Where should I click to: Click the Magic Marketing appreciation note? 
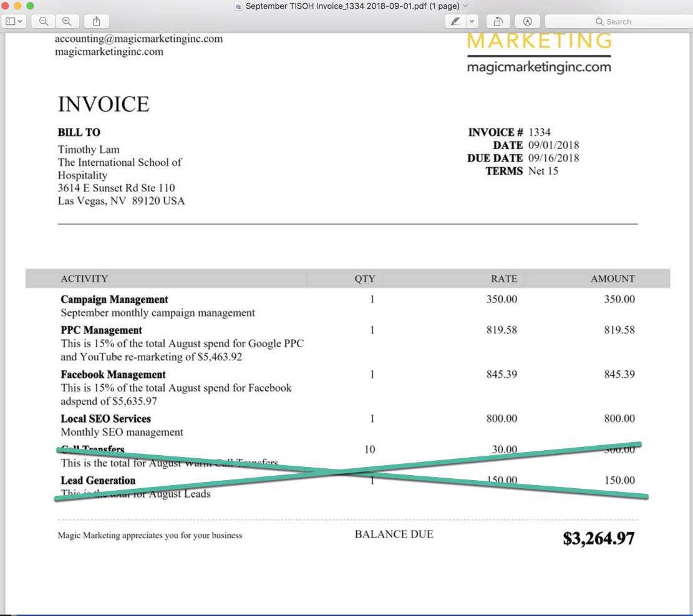pos(150,535)
